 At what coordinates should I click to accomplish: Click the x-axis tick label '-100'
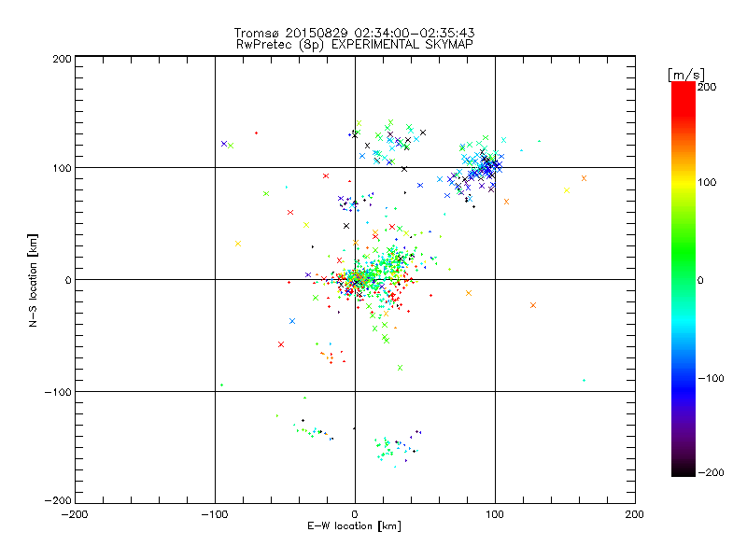pyautogui.click(x=215, y=514)
